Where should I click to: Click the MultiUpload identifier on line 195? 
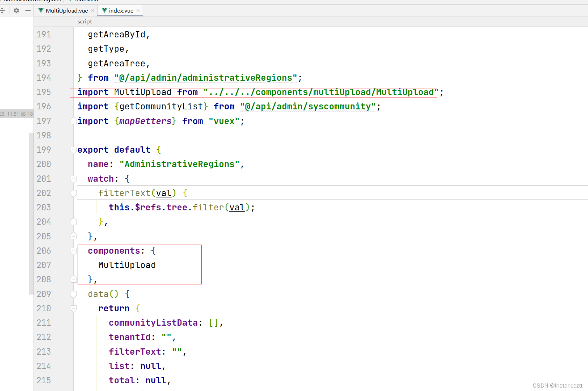pyautogui.click(x=143, y=92)
